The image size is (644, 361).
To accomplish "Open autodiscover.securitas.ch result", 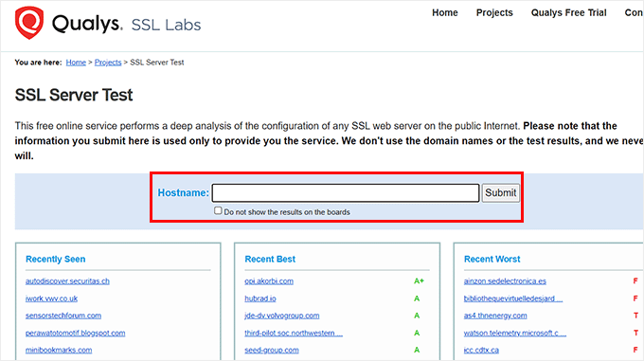I will (x=67, y=281).
